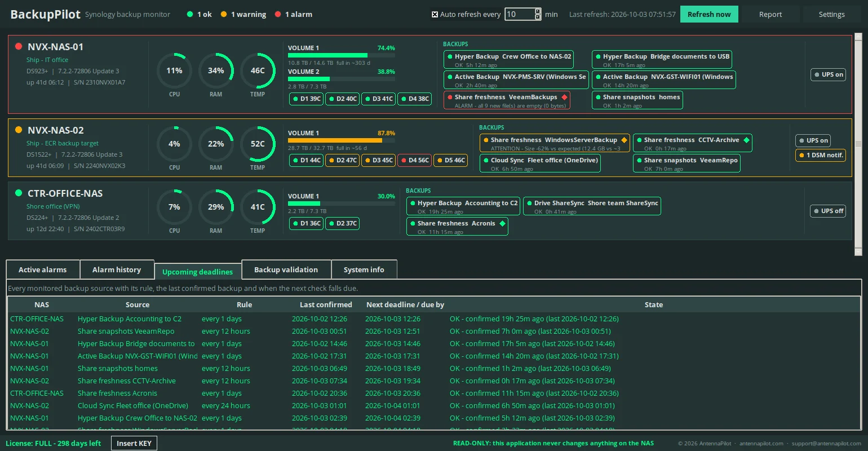
Task: Open the Hyper Backup Crew Office to NAS-02 card
Action: point(509,60)
